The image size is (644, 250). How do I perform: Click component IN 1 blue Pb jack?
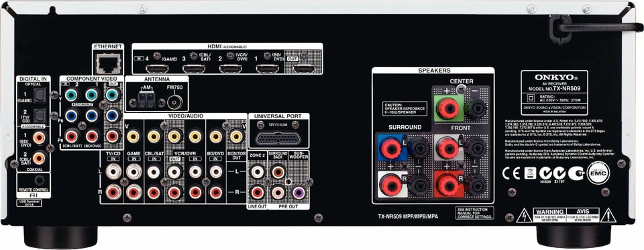pyautogui.click(x=92, y=116)
